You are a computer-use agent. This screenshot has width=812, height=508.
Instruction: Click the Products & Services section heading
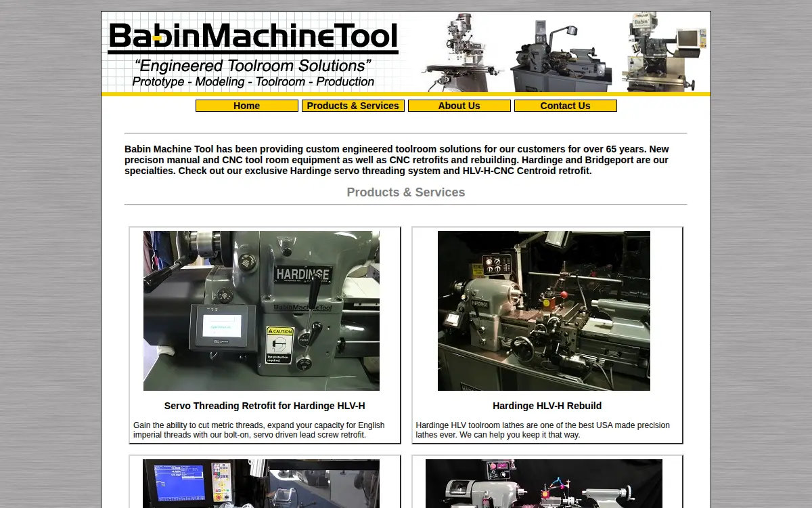406,192
